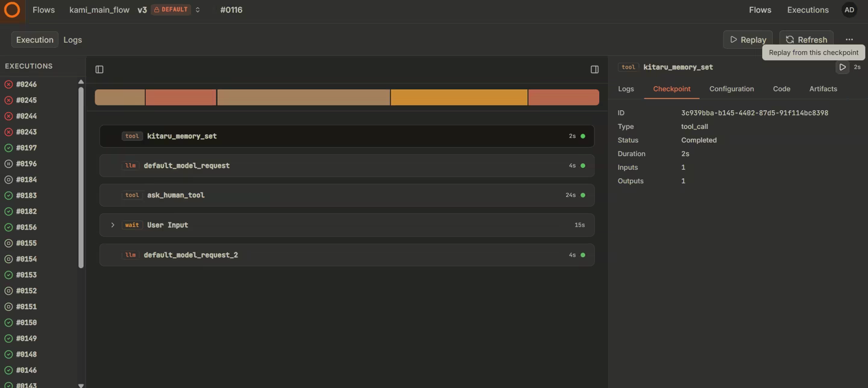Click green status dot on kitaru_memory_set row
Viewport: 868px width, 388px height.
[582, 136]
